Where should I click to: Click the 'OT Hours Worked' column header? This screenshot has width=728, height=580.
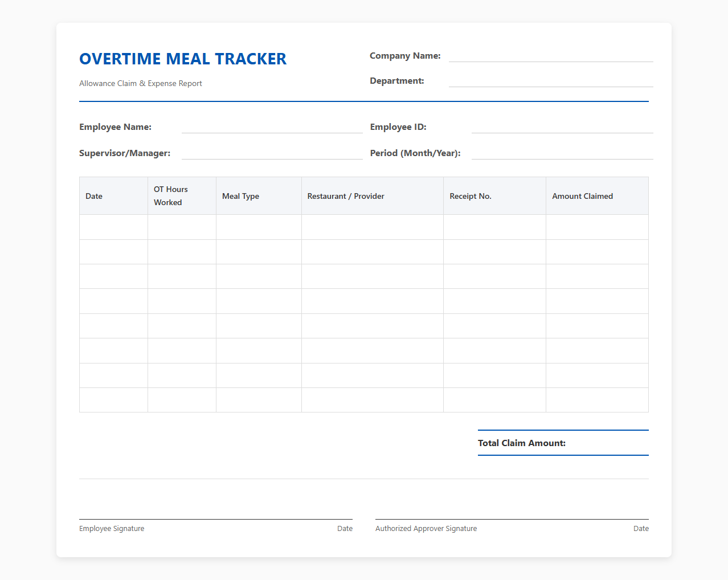click(182, 196)
